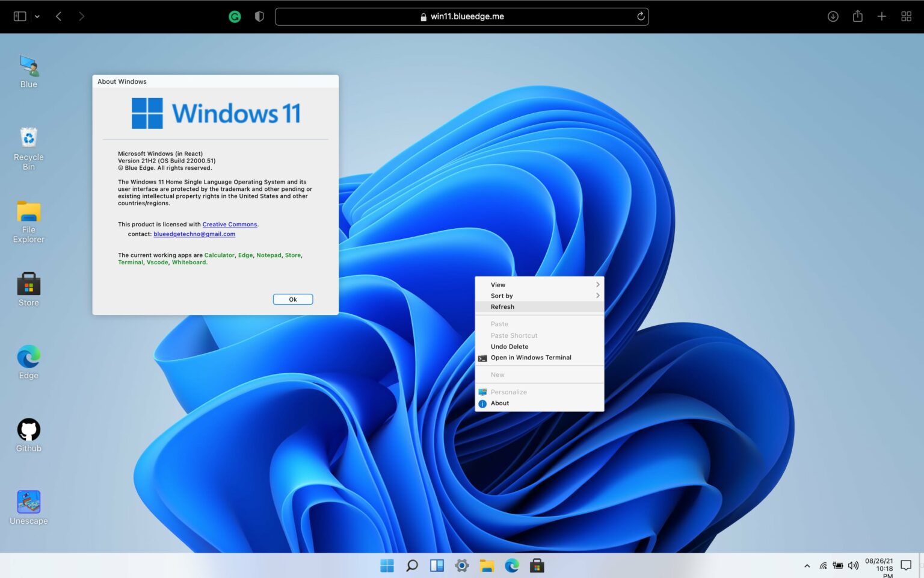This screenshot has height=578, width=924.
Task: Expand the View submenu in the context menu
Action: 540,284
